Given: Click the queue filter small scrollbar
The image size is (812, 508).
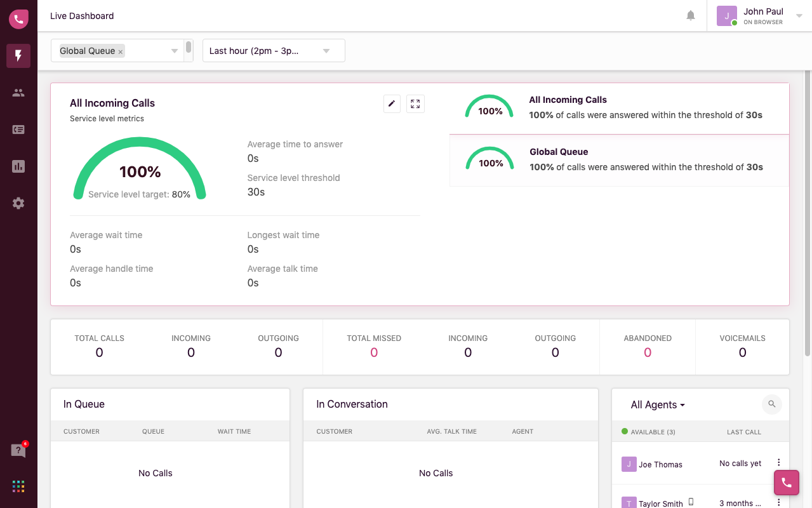Looking at the screenshot, I should 189,47.
